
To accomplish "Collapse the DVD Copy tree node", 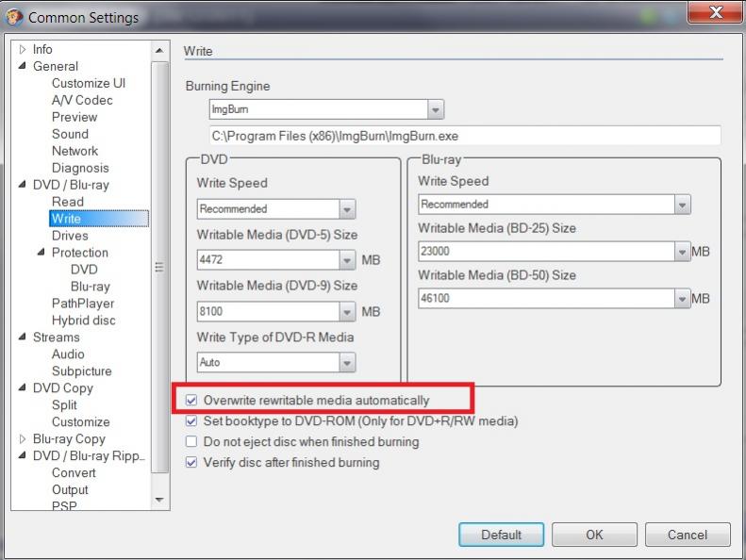I will (x=22, y=387).
